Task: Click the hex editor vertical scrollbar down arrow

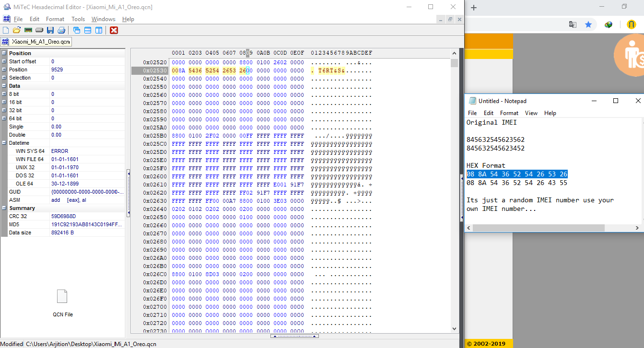Action: [x=455, y=328]
